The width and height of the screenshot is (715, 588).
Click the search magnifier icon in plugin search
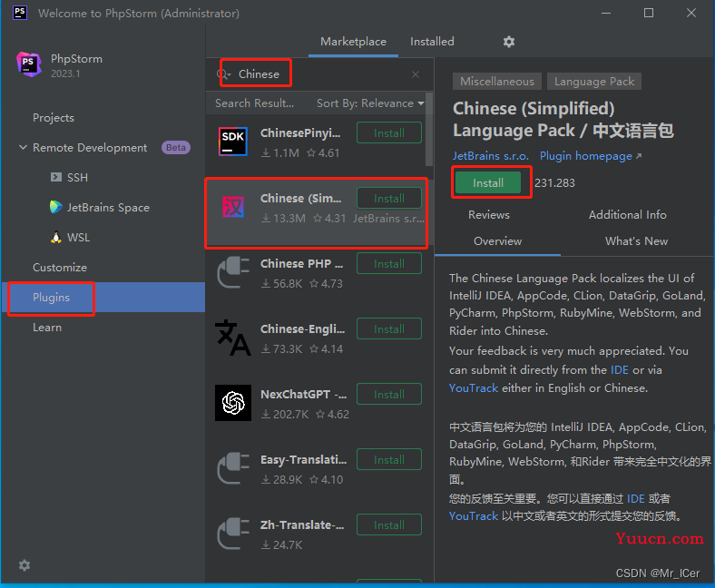[224, 73]
